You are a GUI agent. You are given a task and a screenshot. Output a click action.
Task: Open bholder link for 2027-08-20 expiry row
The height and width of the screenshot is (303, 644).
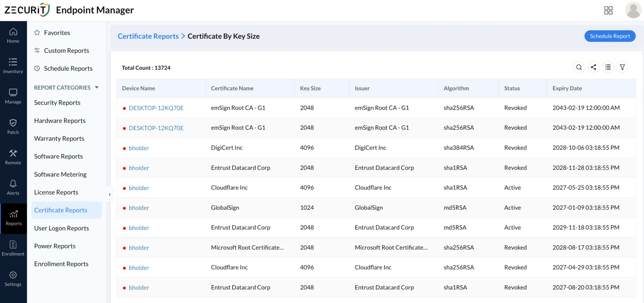point(139,287)
